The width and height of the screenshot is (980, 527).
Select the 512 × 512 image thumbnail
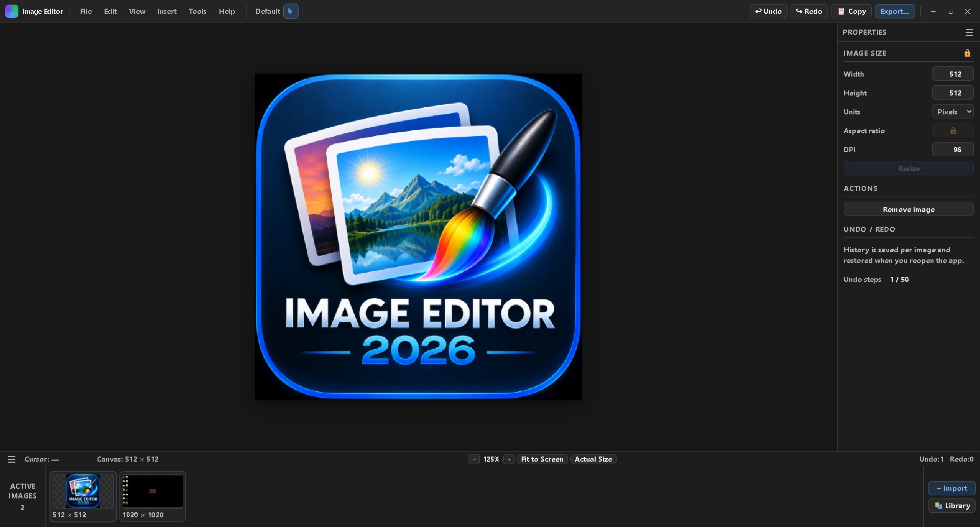point(83,496)
